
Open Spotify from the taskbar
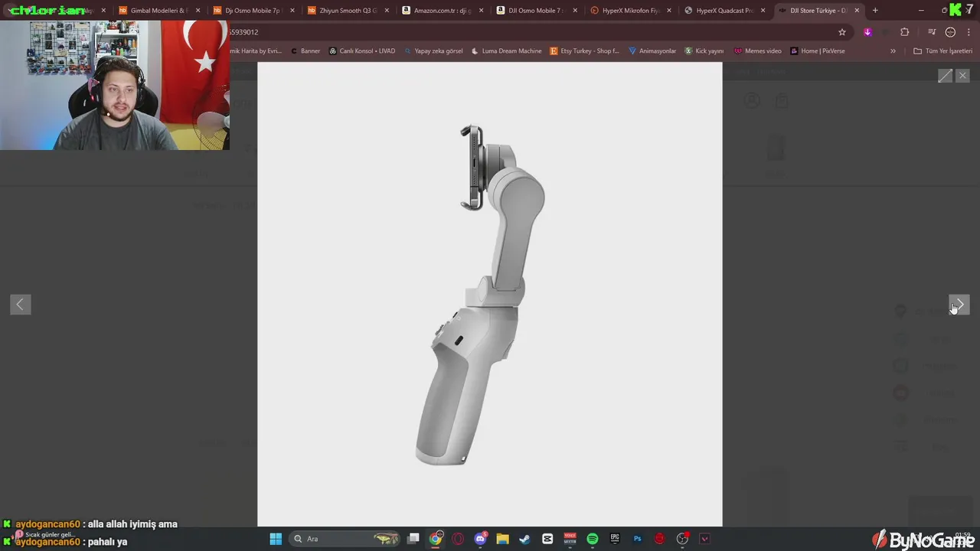pyautogui.click(x=592, y=539)
